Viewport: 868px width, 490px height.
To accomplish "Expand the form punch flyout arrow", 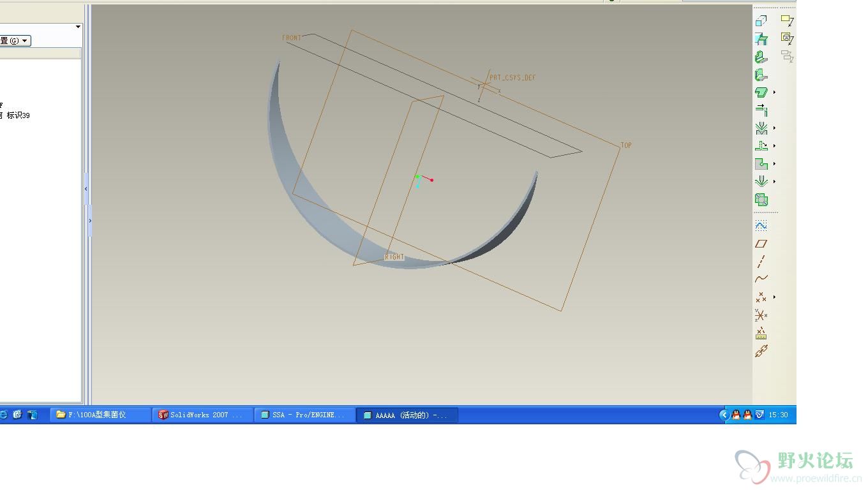I will [774, 182].
